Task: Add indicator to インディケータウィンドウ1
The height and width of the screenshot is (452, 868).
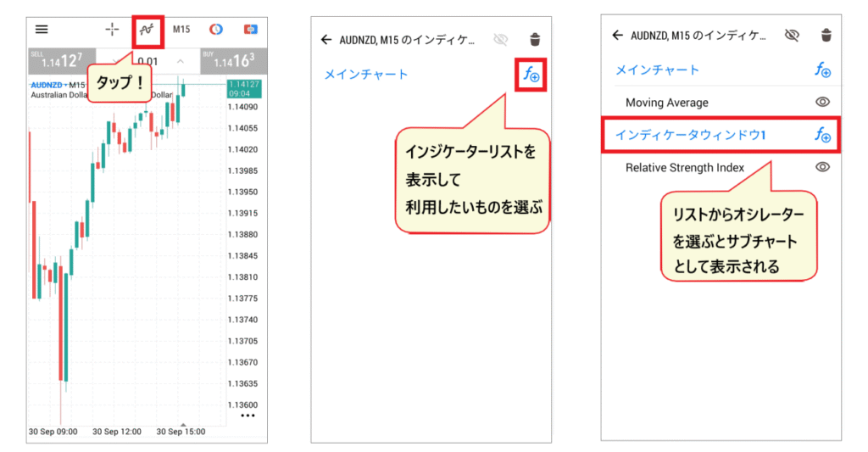Action: 821,135
